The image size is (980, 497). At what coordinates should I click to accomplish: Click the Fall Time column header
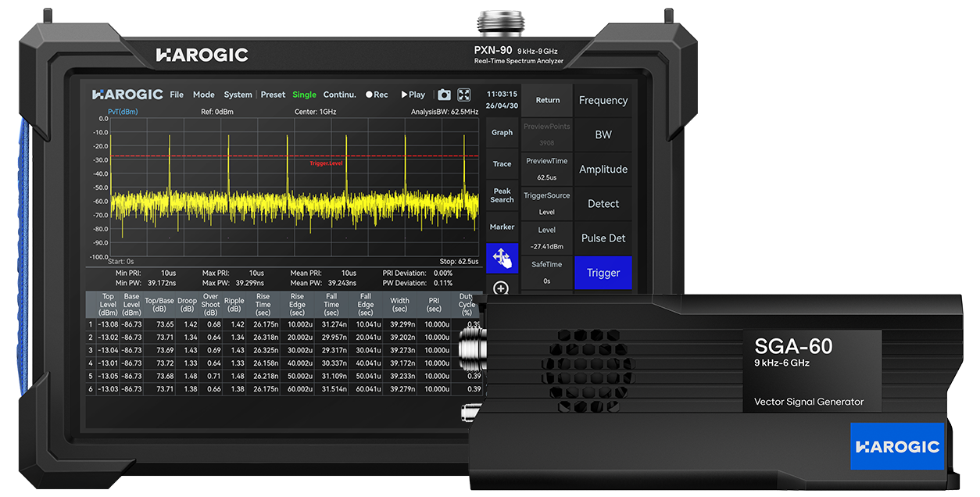click(331, 305)
